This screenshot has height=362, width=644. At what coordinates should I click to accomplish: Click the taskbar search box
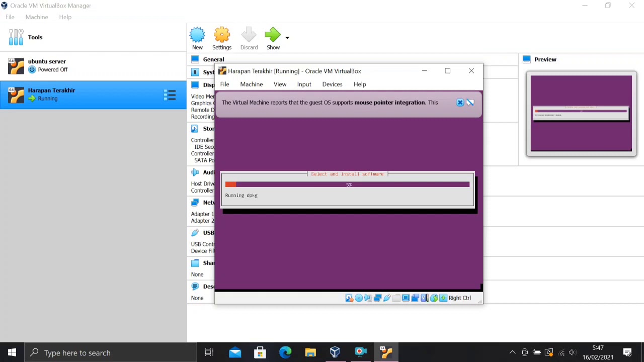point(111,352)
